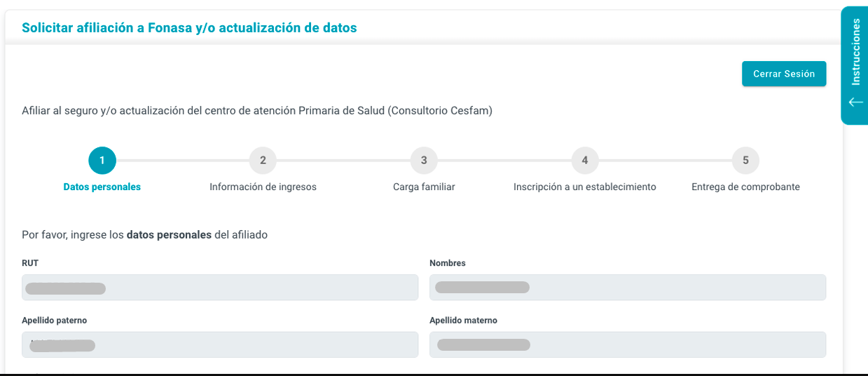Image resolution: width=868 pixels, height=376 pixels.
Task: Click the step 4 circle icon
Action: [585, 161]
